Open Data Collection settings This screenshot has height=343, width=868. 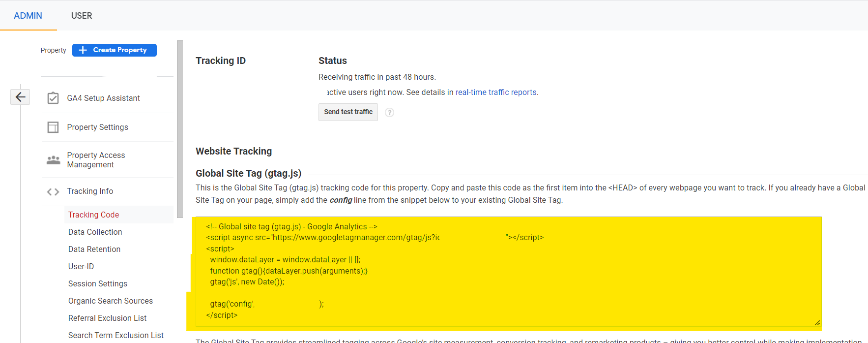coord(95,232)
